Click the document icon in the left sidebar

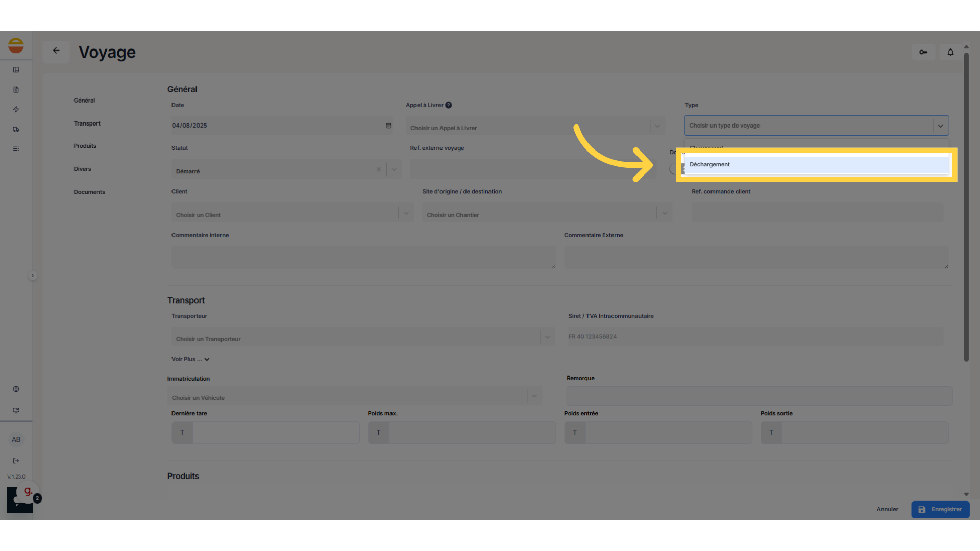point(16,89)
